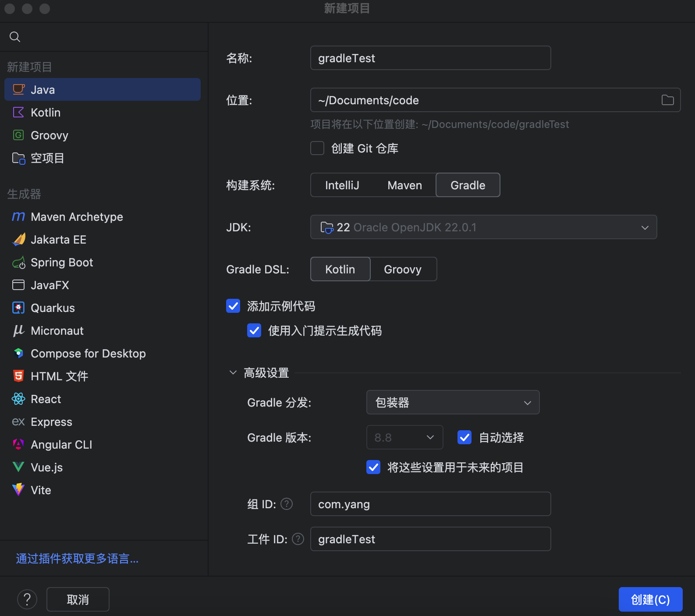Screen dimensions: 695x616
Task: Click the Spring Boot leaf icon
Action: click(x=18, y=262)
